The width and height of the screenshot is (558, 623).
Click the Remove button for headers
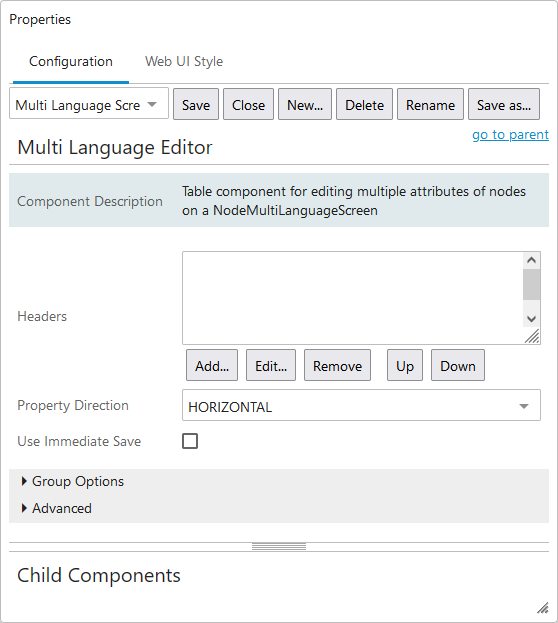click(x=337, y=366)
